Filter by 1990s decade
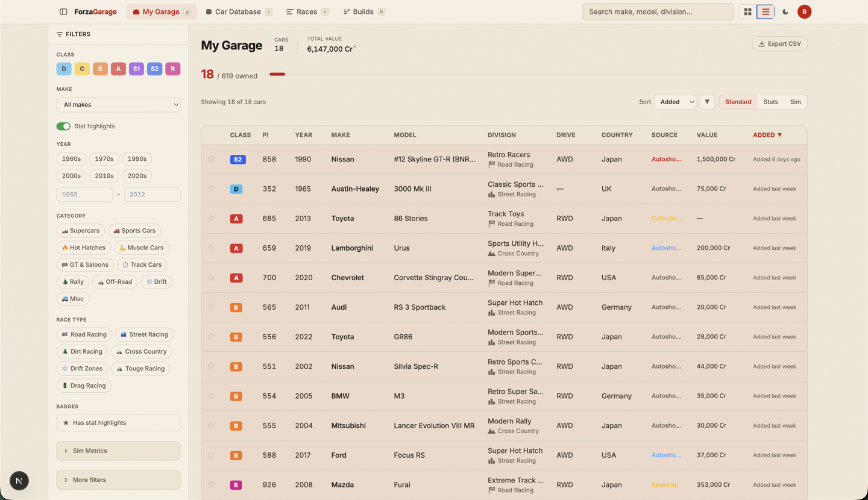This screenshot has height=500, width=868. point(137,159)
